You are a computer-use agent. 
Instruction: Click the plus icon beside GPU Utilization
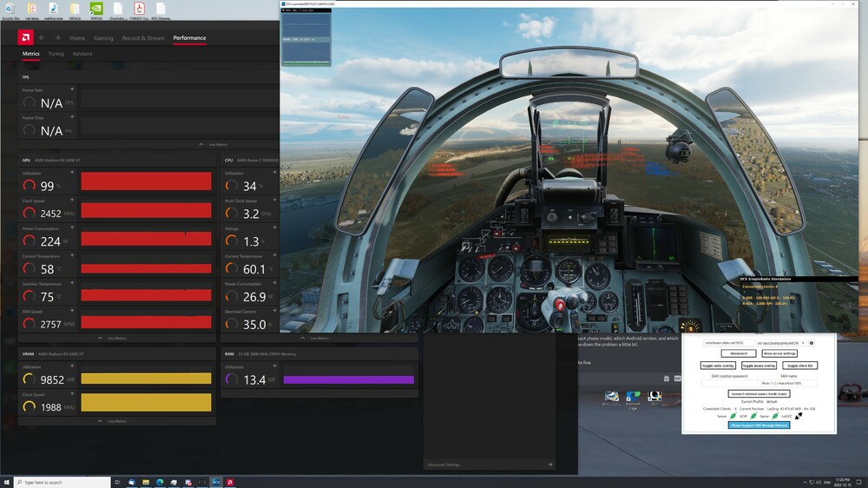(x=72, y=172)
